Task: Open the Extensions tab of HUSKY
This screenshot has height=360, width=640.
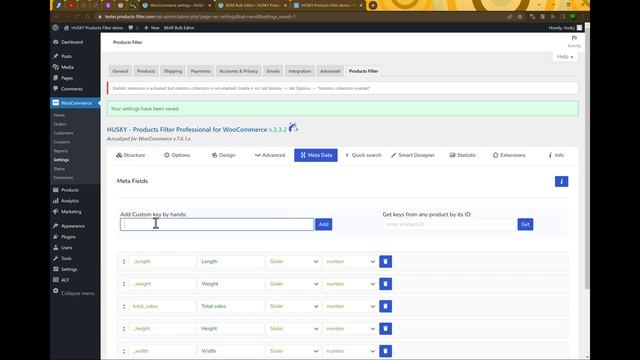Action: (x=509, y=155)
